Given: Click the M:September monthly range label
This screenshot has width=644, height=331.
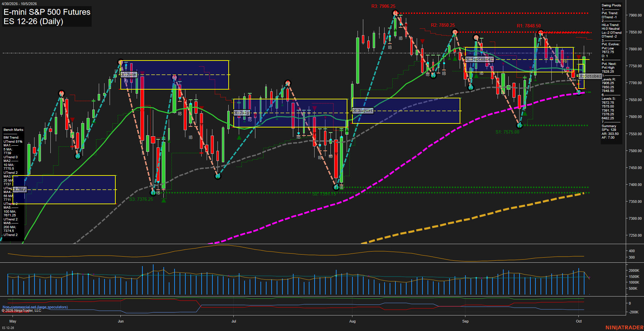Looking at the screenshot, I should click(480, 59).
